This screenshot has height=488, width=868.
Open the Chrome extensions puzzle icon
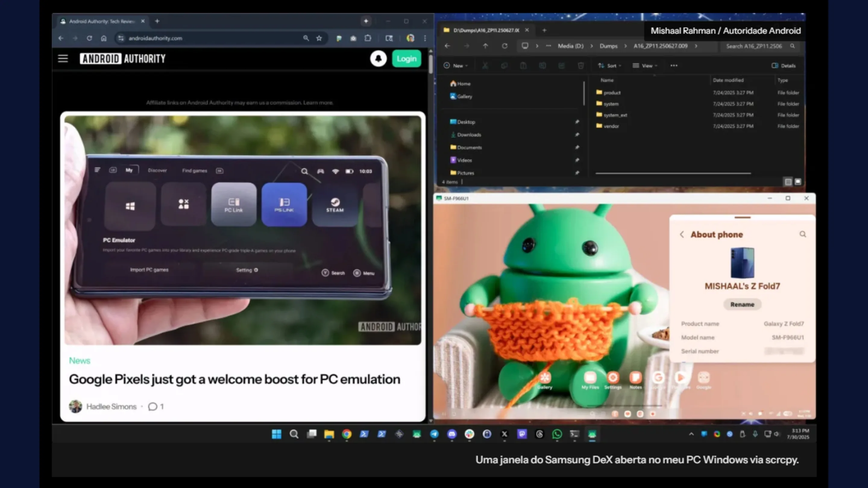point(368,38)
